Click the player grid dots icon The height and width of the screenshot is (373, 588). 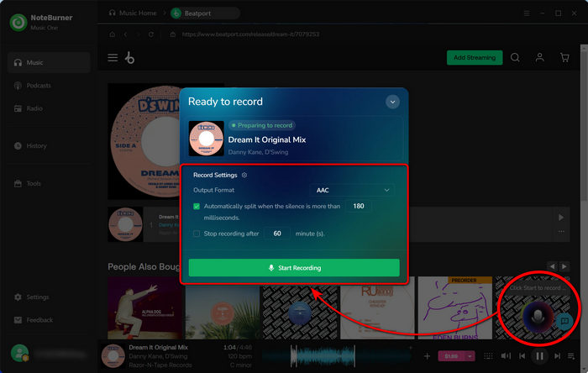tap(488, 356)
